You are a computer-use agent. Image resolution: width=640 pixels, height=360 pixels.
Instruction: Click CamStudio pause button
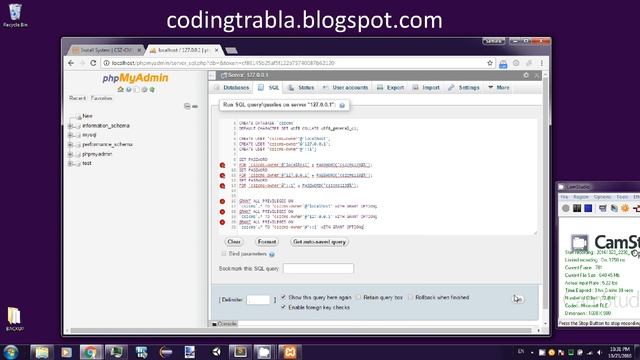pyautogui.click(x=577, y=208)
